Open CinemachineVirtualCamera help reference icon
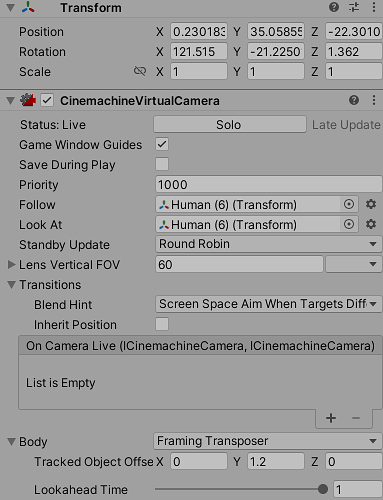 point(354,100)
